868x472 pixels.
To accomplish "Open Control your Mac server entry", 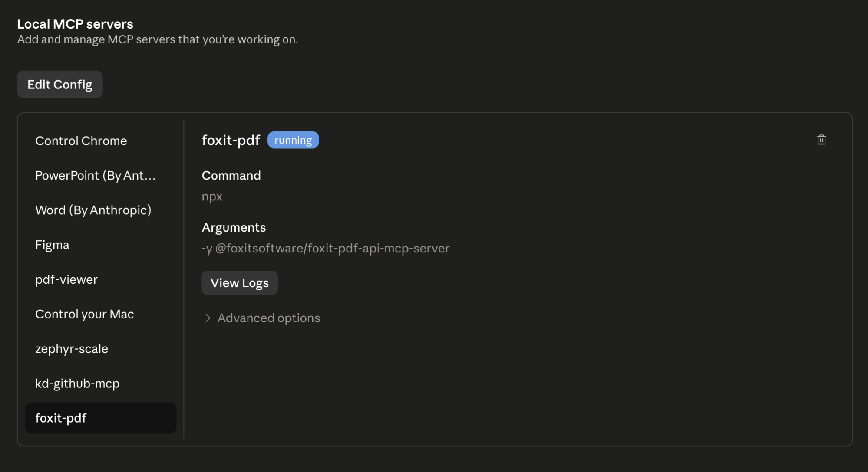I will (x=100, y=314).
